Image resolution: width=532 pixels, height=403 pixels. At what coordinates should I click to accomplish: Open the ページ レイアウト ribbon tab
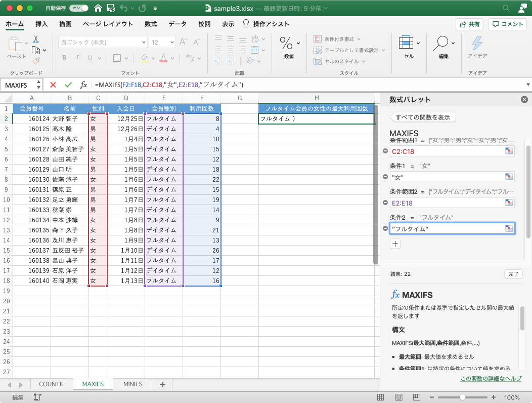point(108,24)
